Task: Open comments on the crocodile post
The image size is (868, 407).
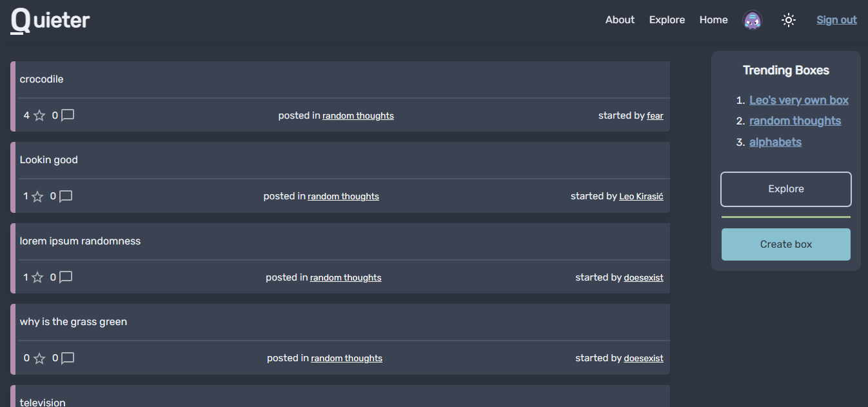Action: coord(68,115)
